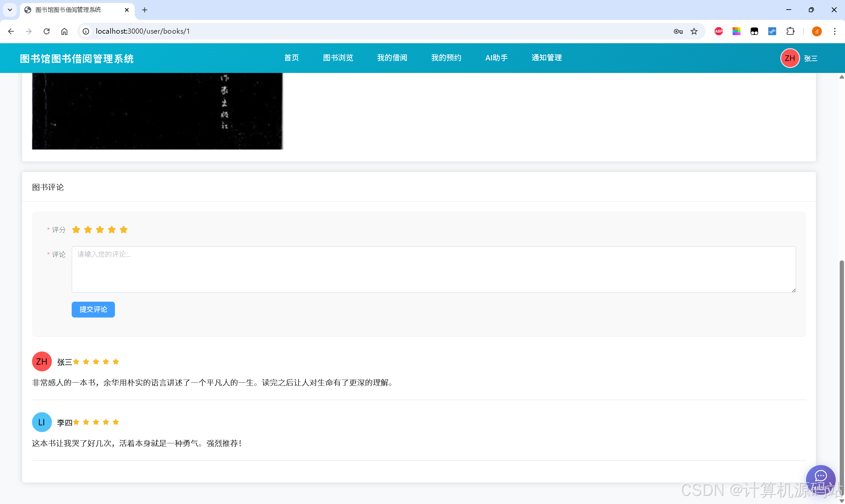Go to 图书浏览 in navigation bar
845x504 pixels.
(338, 58)
